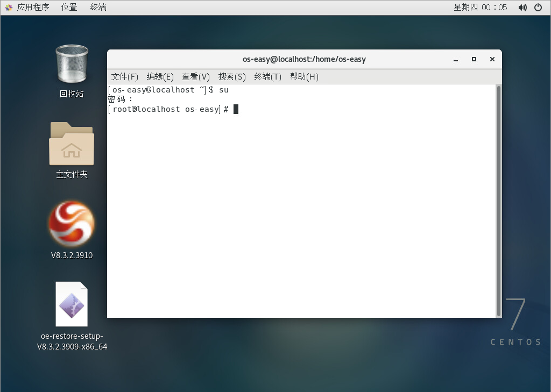This screenshot has height=392, width=551.
Task: Expand the 位置 places menu
Action: click(69, 8)
